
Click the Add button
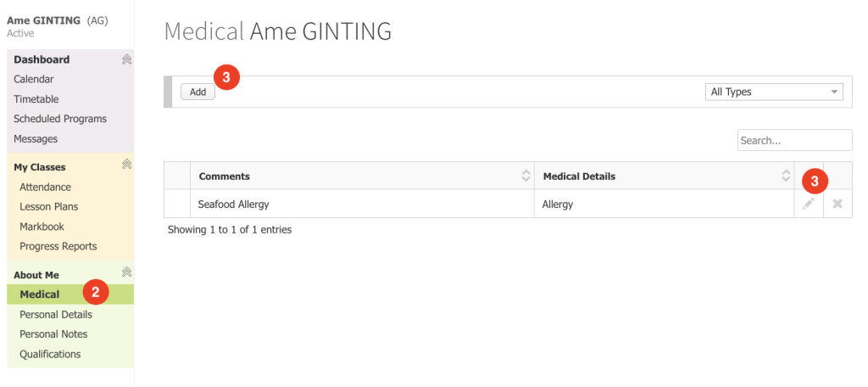pyautogui.click(x=198, y=92)
